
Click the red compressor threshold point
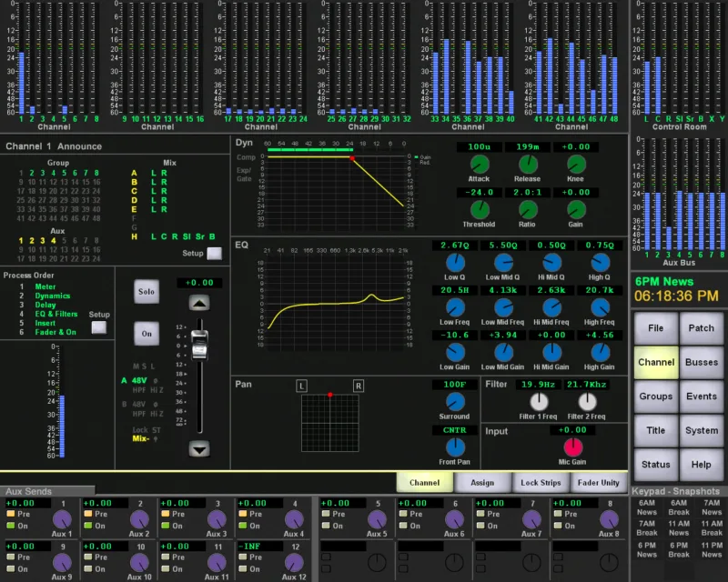pos(352,158)
